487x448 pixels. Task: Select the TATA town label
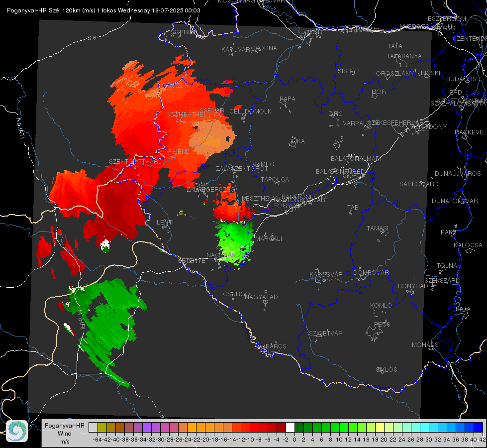(395, 46)
